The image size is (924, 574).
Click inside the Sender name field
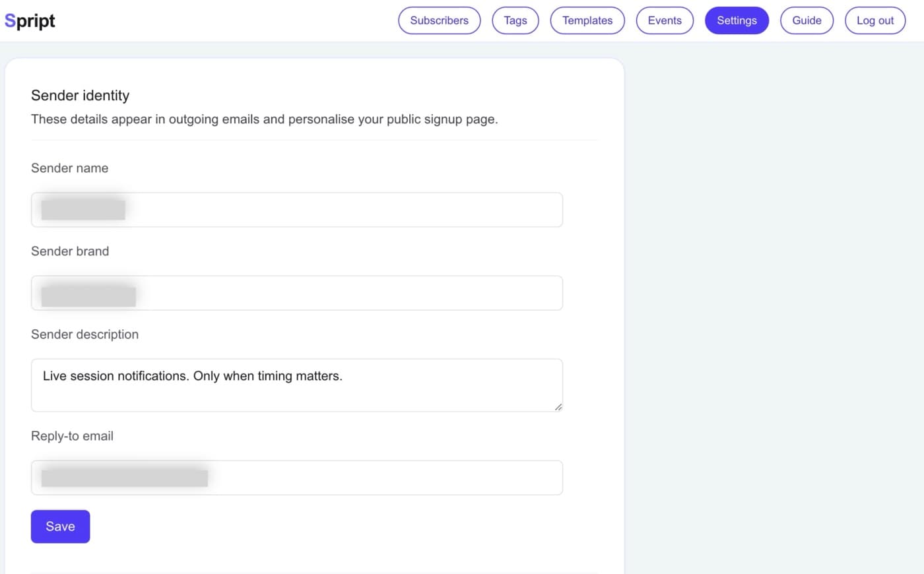click(x=296, y=209)
